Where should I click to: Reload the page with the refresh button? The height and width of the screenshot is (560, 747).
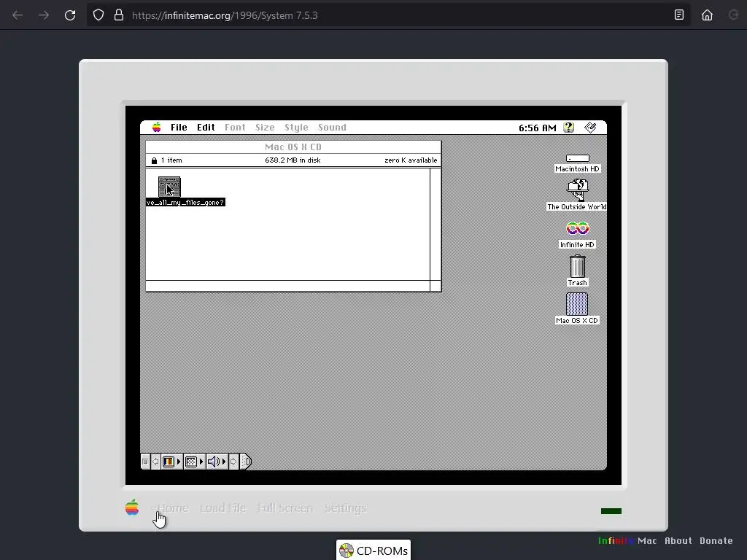(70, 15)
